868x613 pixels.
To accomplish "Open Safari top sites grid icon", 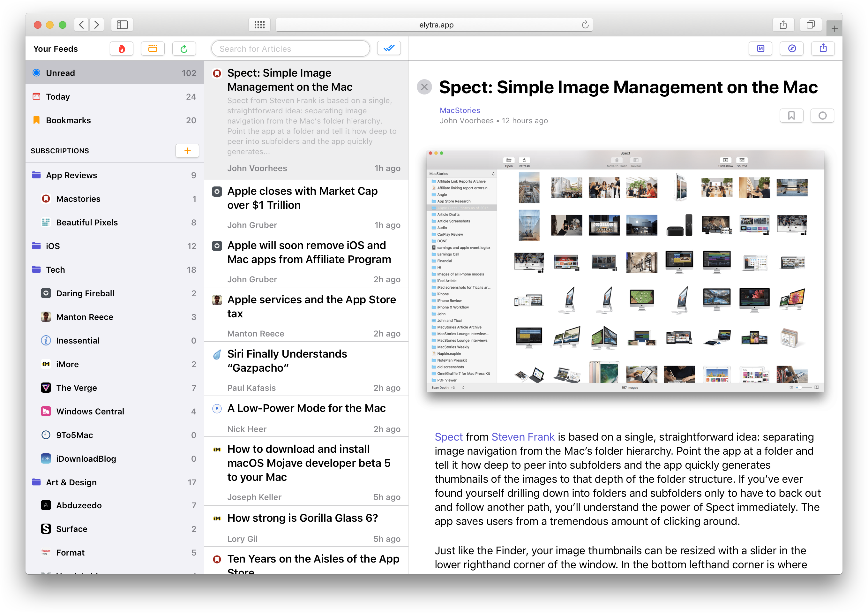I will point(259,25).
